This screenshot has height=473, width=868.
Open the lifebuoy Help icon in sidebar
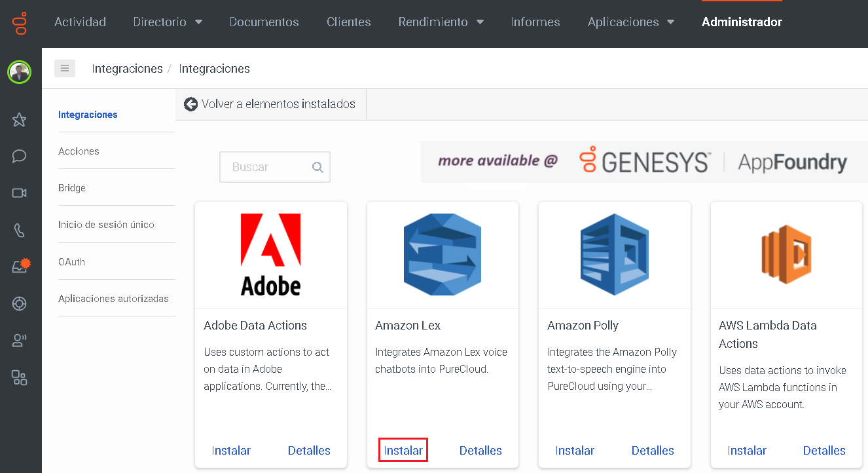(x=20, y=303)
